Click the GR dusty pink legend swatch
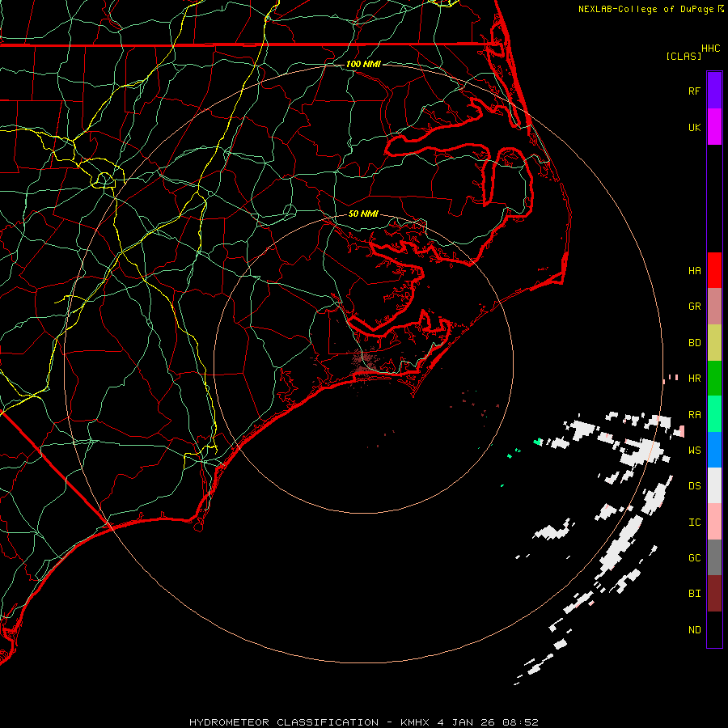Viewport: 728px width, 728px height. pyautogui.click(x=714, y=307)
